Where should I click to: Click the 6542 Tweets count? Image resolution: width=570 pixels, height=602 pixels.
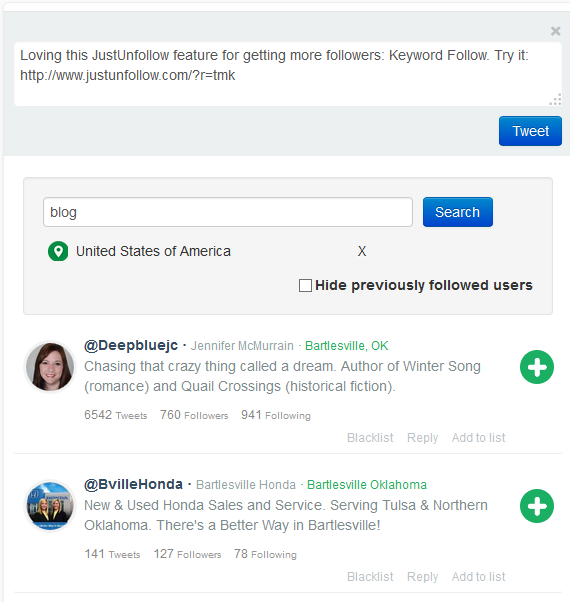tap(116, 415)
